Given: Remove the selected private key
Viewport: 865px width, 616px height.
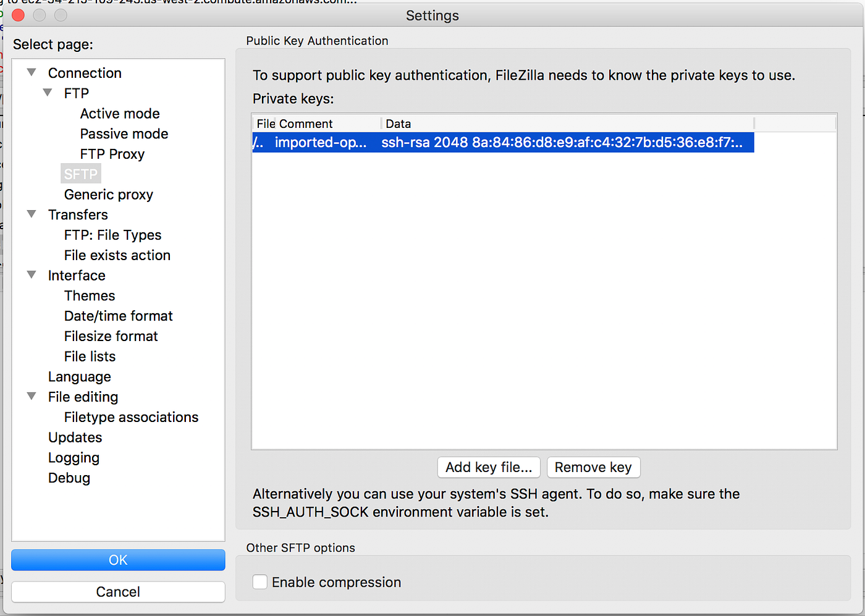Looking at the screenshot, I should tap(593, 467).
